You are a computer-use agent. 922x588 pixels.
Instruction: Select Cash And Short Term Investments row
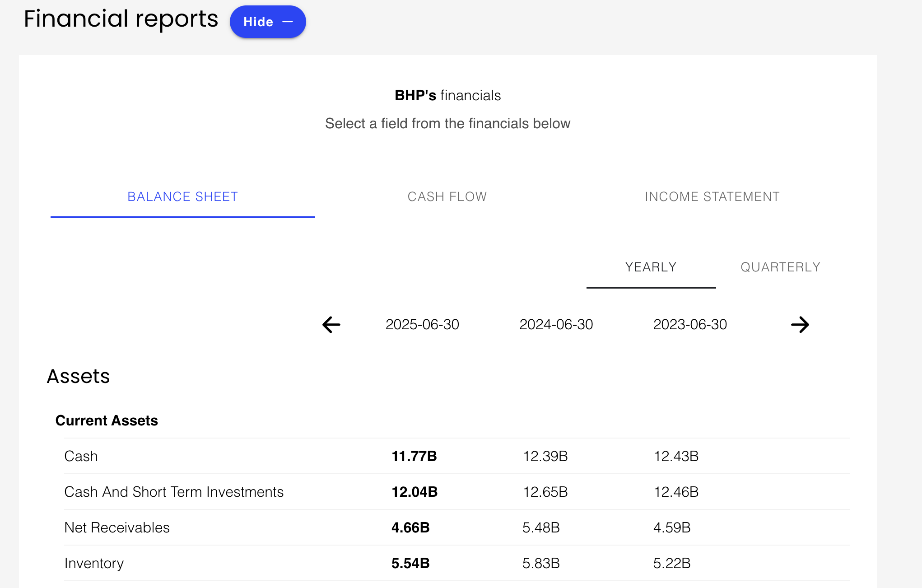click(x=174, y=492)
